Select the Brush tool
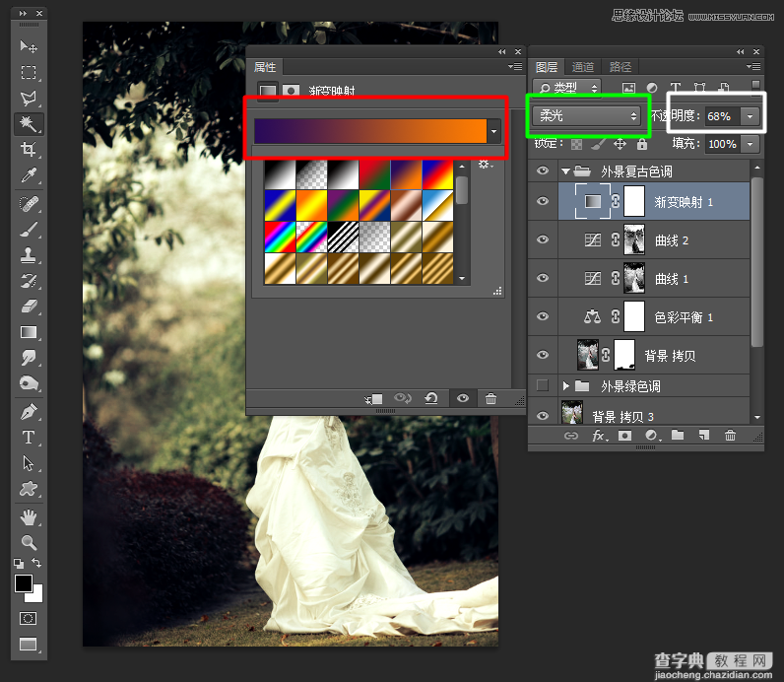The height and width of the screenshot is (682, 784). 29,230
